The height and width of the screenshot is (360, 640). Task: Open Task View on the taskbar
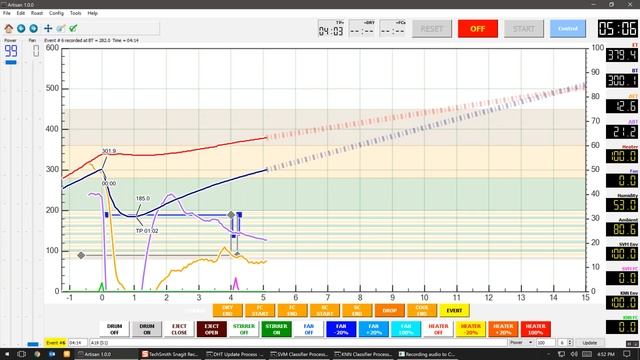click(x=22, y=354)
